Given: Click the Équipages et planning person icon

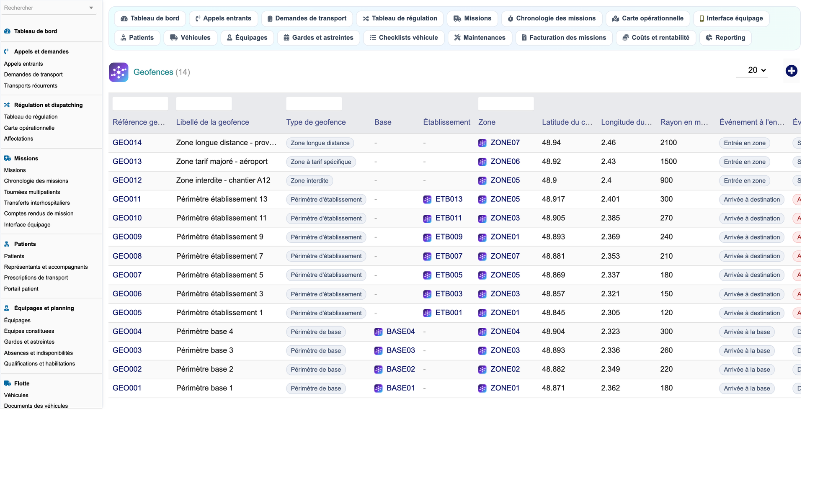Looking at the screenshot, I should [7, 308].
